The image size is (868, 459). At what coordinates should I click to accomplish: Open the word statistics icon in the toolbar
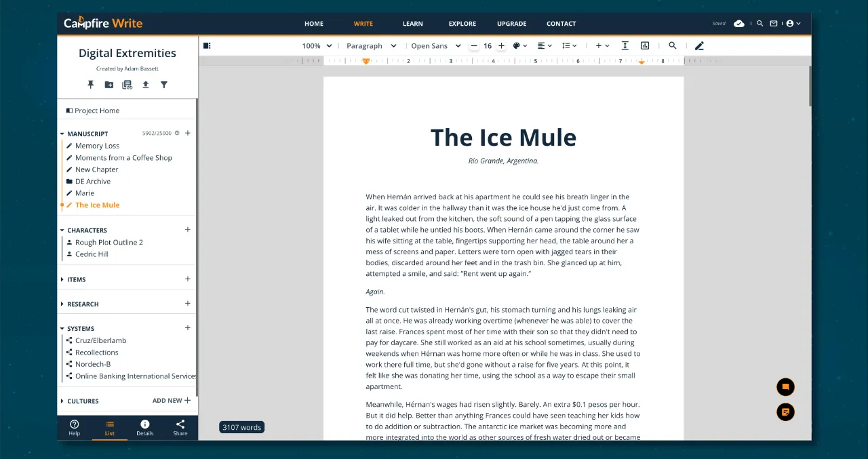pos(644,45)
